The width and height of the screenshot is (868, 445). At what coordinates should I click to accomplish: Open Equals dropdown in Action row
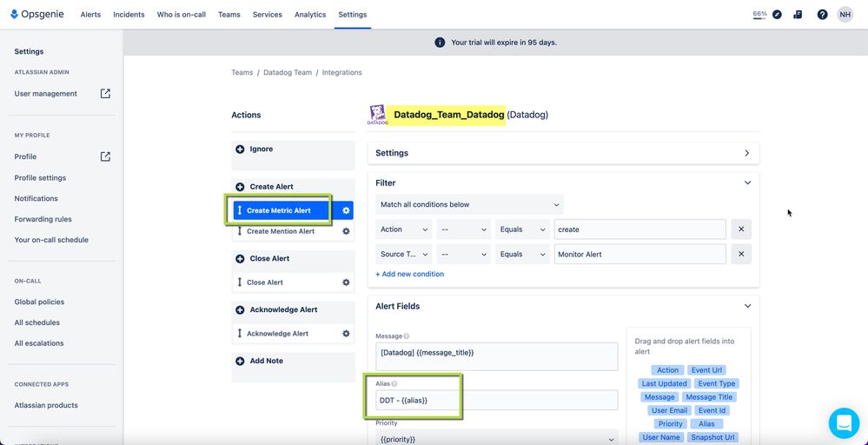coord(522,229)
